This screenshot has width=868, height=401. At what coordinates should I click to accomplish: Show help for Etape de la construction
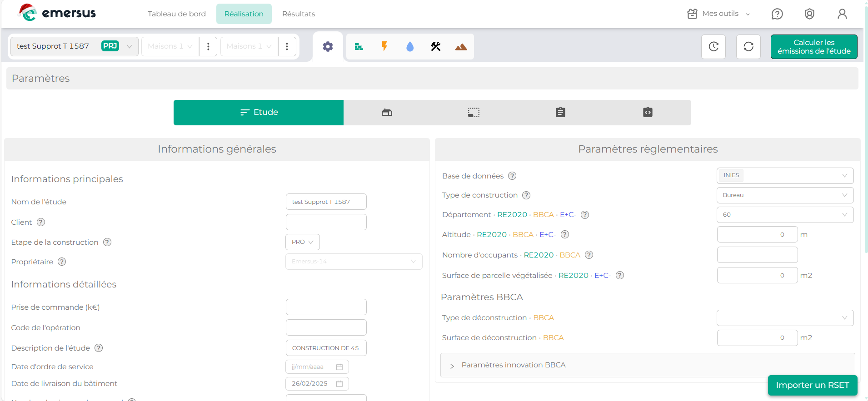(107, 242)
